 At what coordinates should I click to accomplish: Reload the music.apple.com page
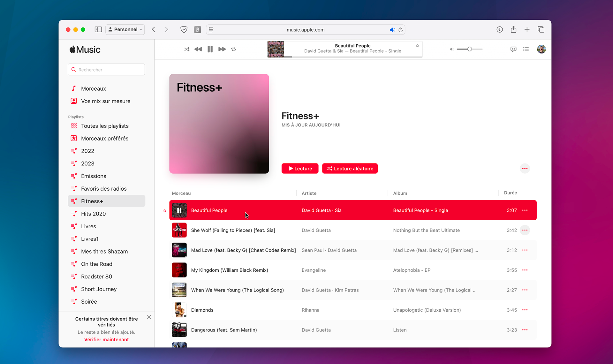[401, 30]
